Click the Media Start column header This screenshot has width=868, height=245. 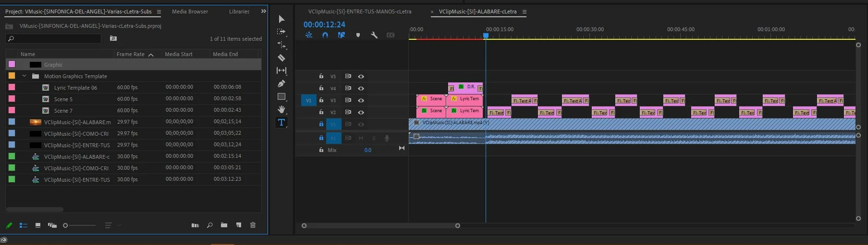click(179, 54)
